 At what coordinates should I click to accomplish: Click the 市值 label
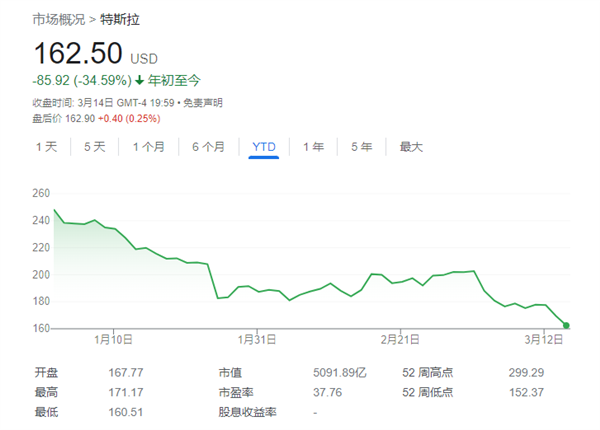click(230, 373)
